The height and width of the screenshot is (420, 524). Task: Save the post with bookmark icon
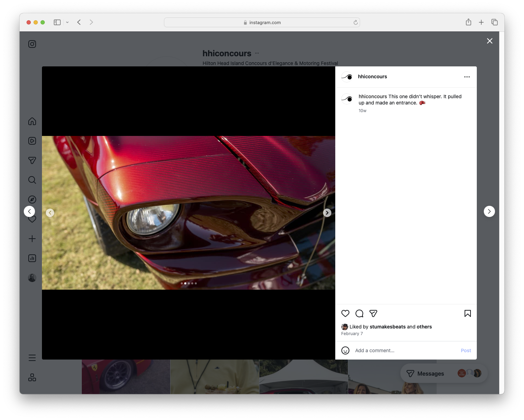(x=467, y=313)
